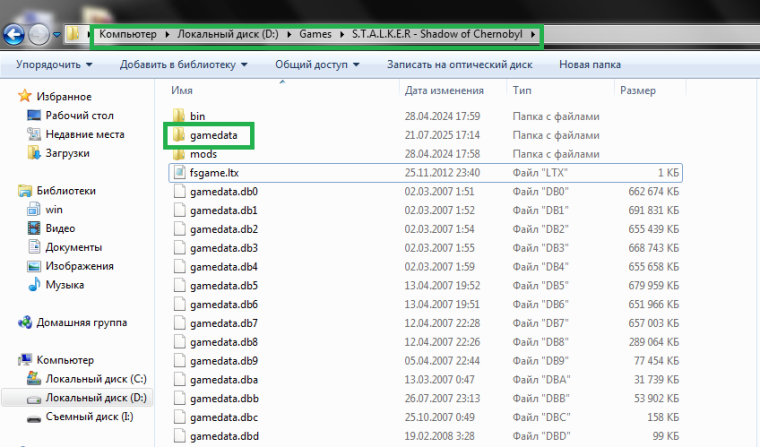Open the win library in sidebar
Viewport: 760px width, 447px height.
point(54,209)
